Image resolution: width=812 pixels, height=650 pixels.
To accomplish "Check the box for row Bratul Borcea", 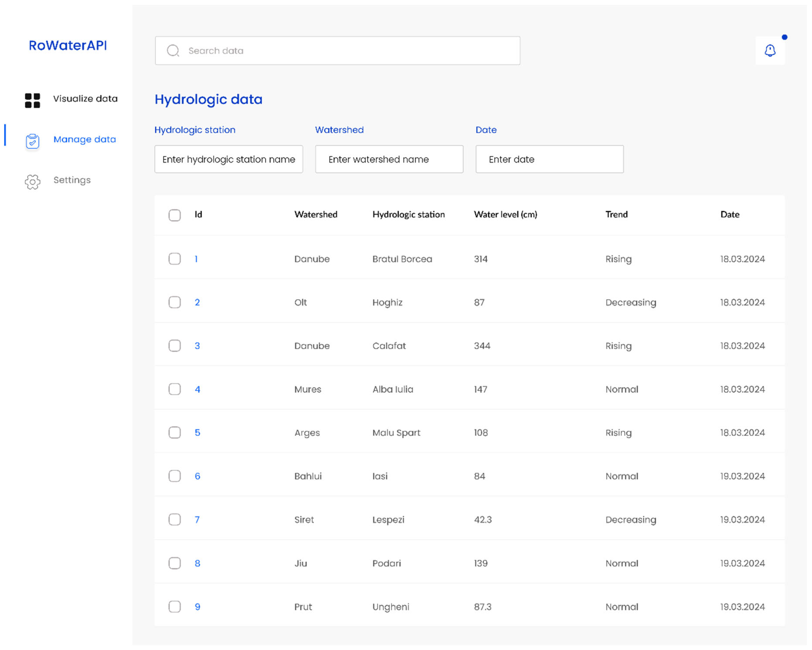I will tap(174, 259).
